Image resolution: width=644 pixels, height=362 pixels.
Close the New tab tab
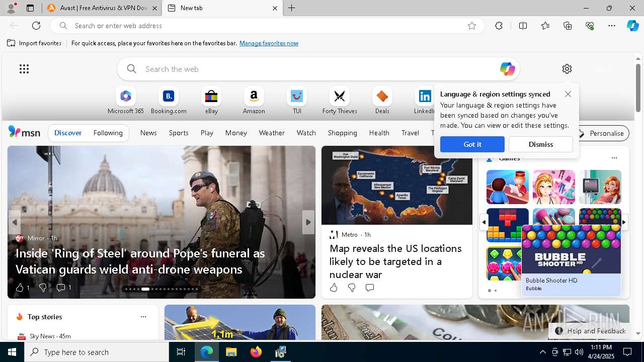point(275,8)
